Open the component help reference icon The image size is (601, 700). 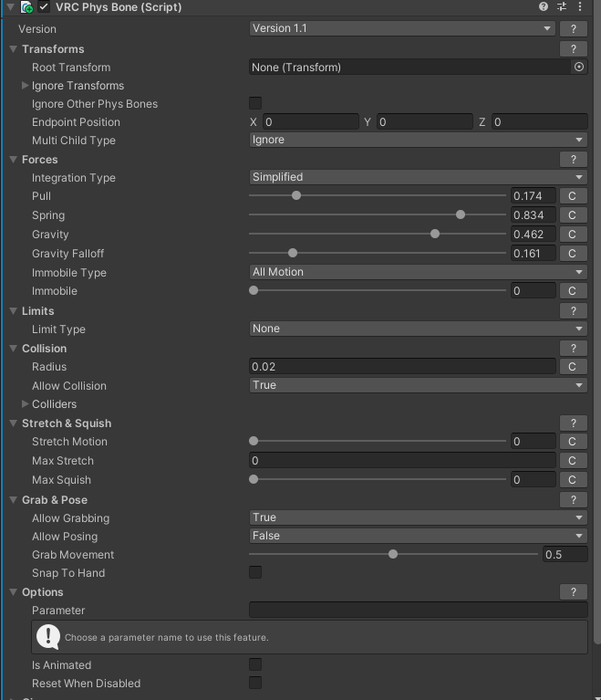544,7
